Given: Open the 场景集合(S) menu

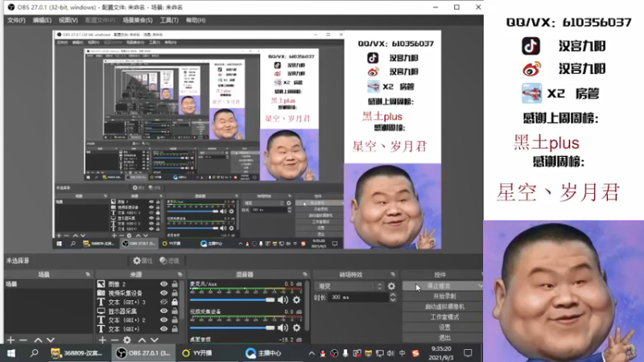Looking at the screenshot, I should [137, 20].
